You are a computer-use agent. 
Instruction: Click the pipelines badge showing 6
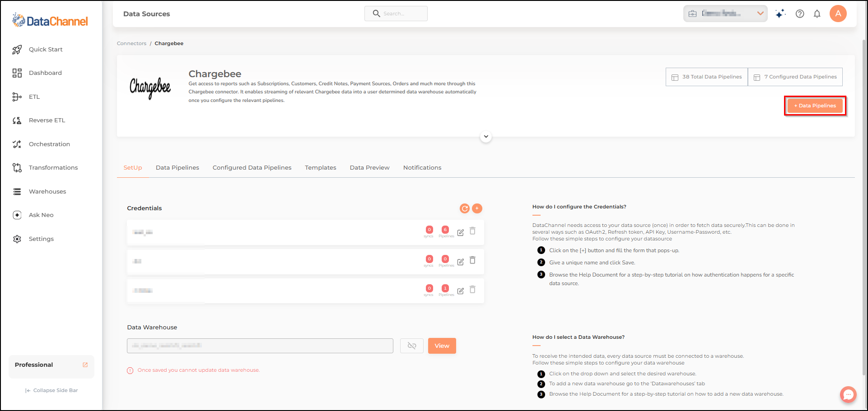(x=445, y=230)
